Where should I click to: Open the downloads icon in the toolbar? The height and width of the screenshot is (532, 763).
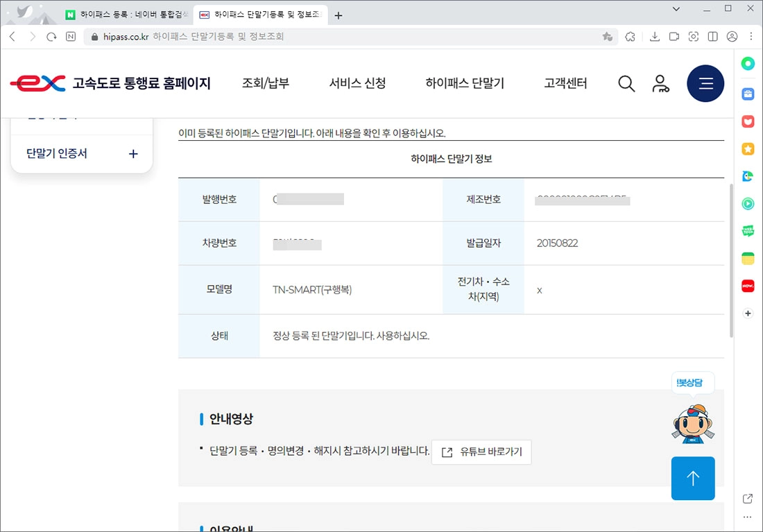pyautogui.click(x=655, y=37)
